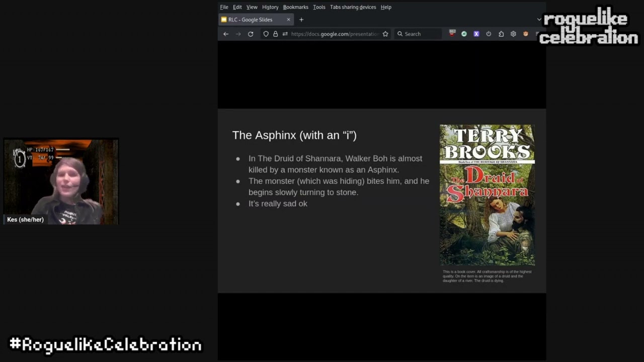Open the History menu
The width and height of the screenshot is (644, 362).
pos(270,7)
